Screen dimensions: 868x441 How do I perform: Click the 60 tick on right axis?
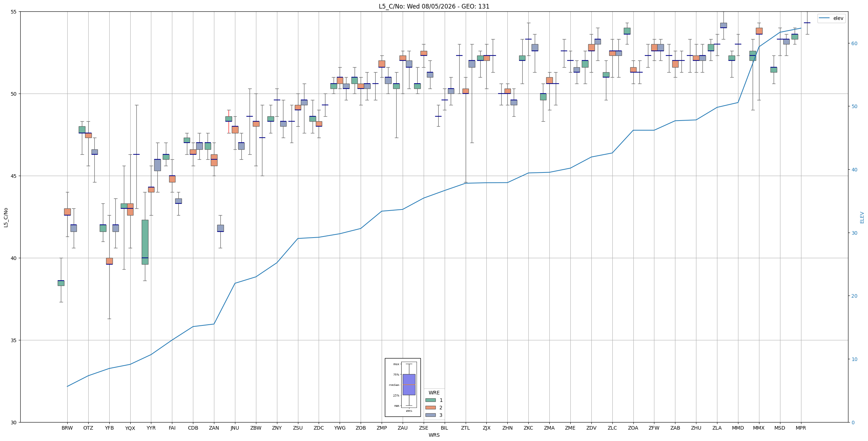pos(854,43)
